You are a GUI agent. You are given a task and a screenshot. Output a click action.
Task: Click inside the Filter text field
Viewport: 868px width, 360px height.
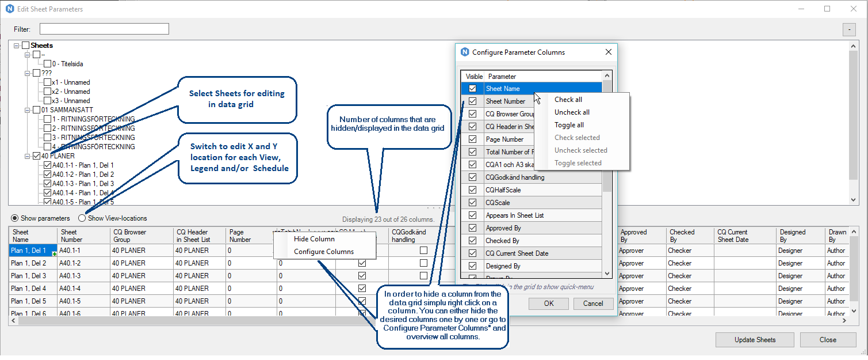click(104, 29)
